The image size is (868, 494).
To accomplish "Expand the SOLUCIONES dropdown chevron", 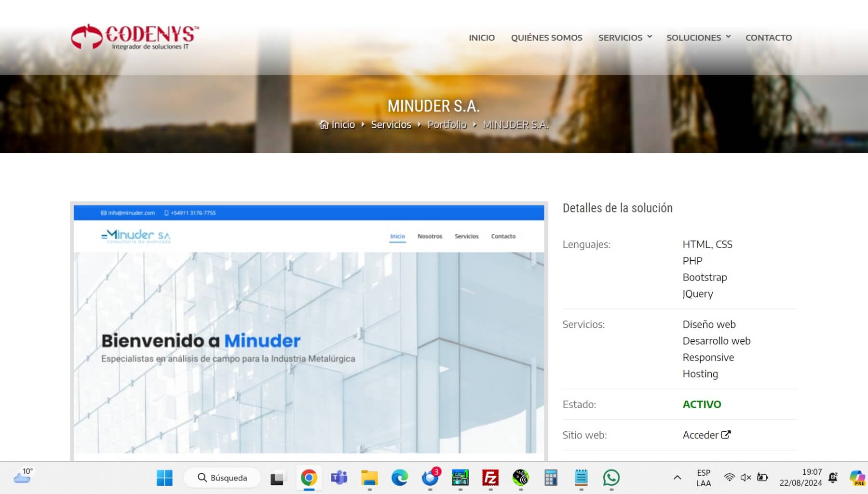I will [x=728, y=37].
